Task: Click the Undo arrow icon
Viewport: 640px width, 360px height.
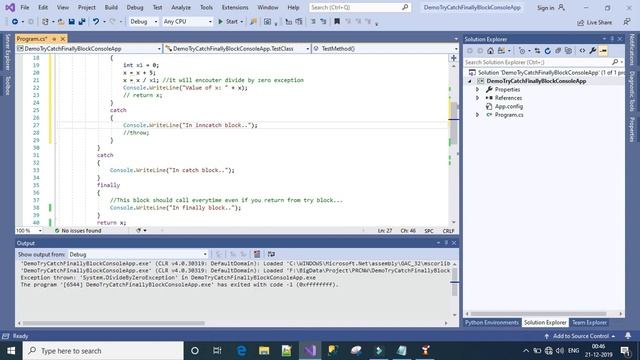Action: pyautogui.click(x=96, y=22)
